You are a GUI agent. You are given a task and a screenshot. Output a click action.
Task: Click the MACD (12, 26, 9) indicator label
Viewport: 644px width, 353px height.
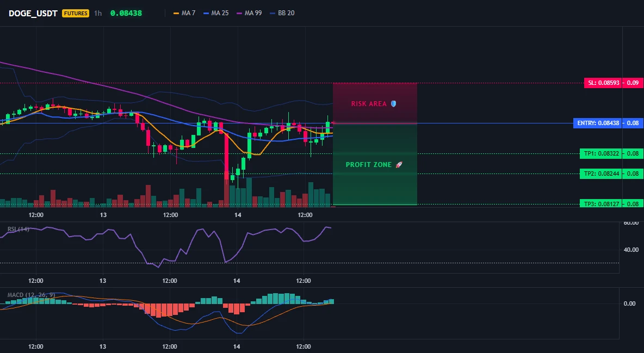point(31,295)
